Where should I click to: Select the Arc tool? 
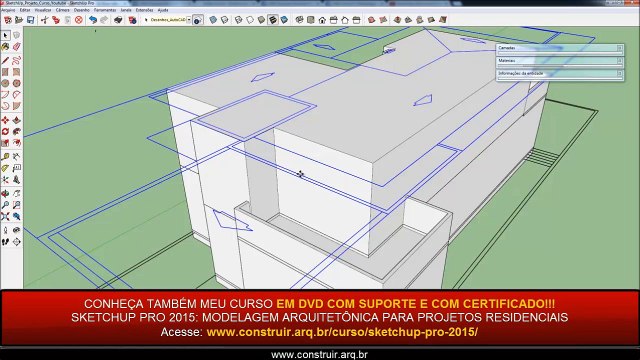click(5, 95)
